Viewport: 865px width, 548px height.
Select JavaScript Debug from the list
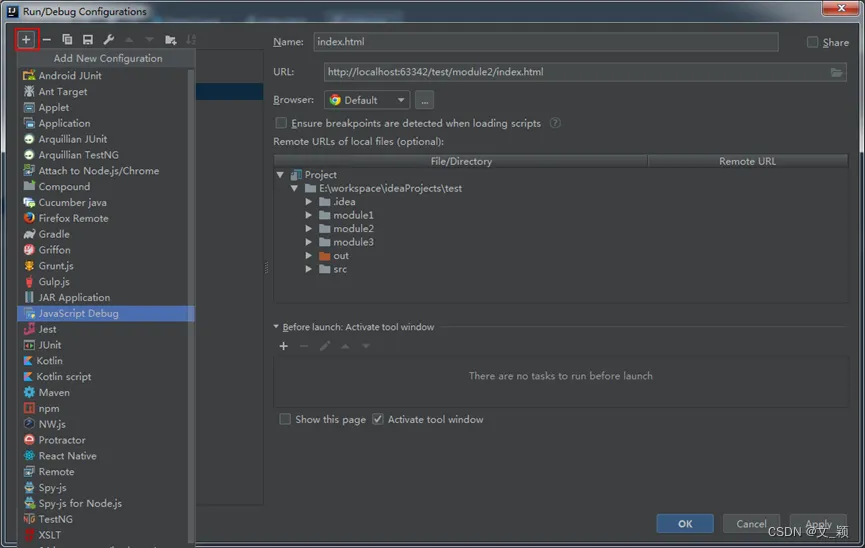[x=78, y=313]
